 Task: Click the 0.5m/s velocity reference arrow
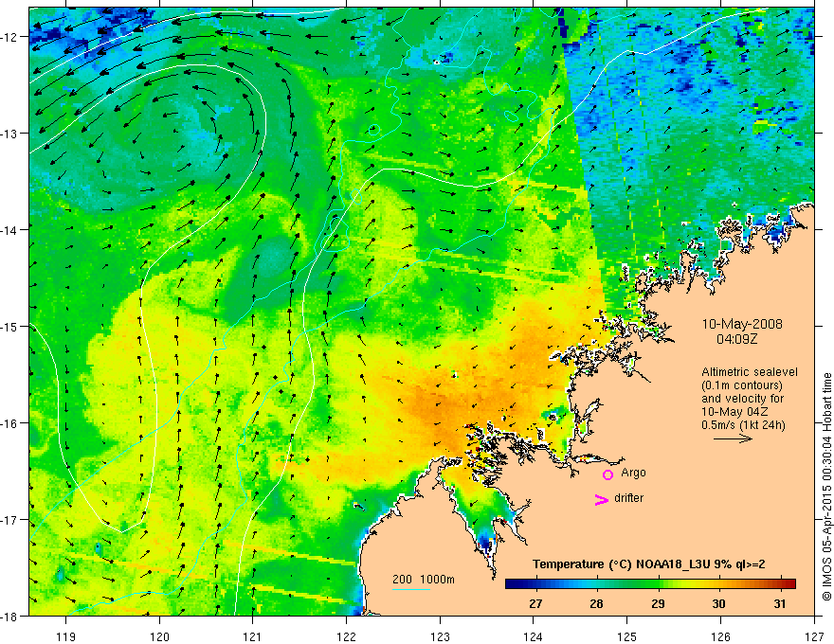(x=733, y=438)
